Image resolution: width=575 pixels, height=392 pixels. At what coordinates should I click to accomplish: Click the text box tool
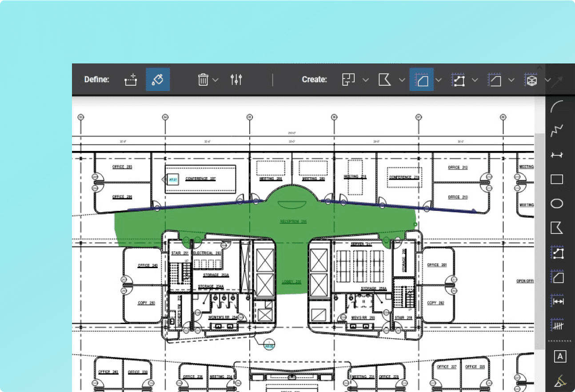click(x=560, y=356)
